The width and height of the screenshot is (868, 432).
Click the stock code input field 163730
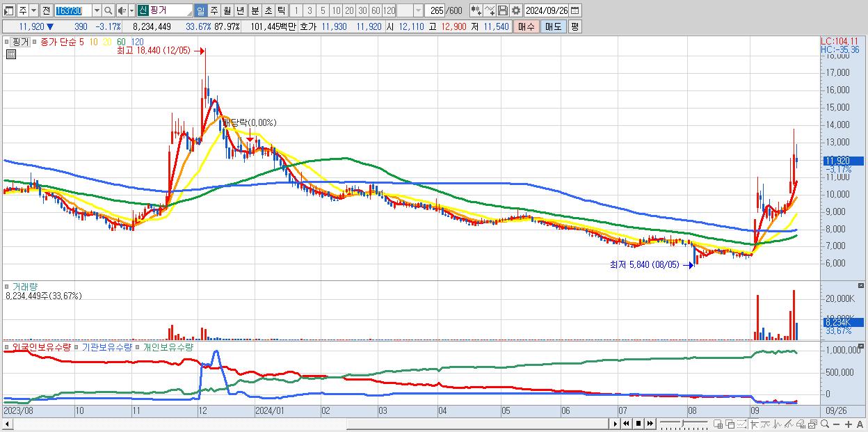pyautogui.click(x=72, y=10)
